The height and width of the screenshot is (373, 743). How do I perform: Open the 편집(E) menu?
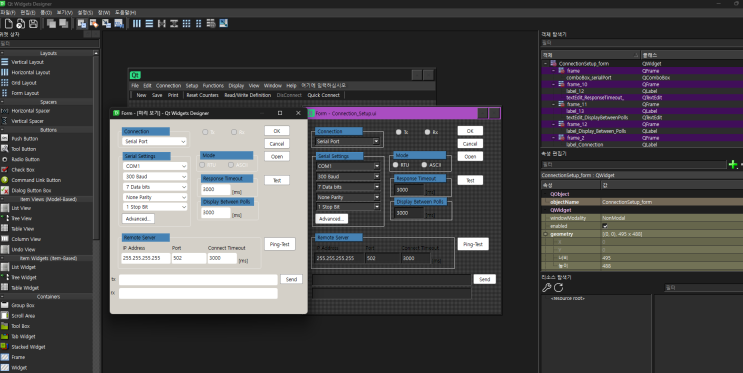(x=27, y=12)
